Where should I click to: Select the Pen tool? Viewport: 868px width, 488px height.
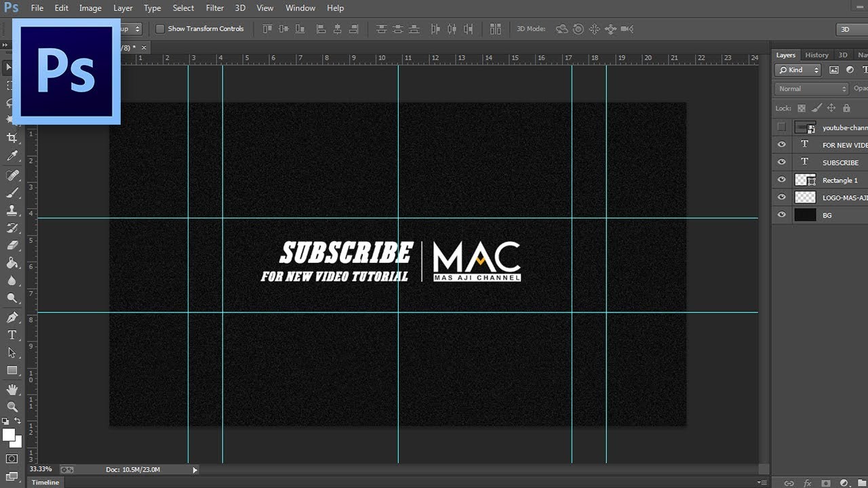[x=12, y=317]
